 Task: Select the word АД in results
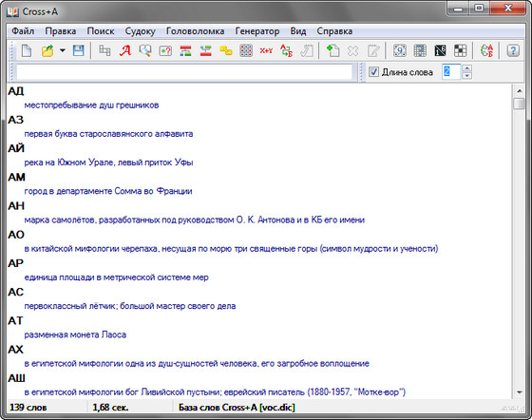(16, 91)
